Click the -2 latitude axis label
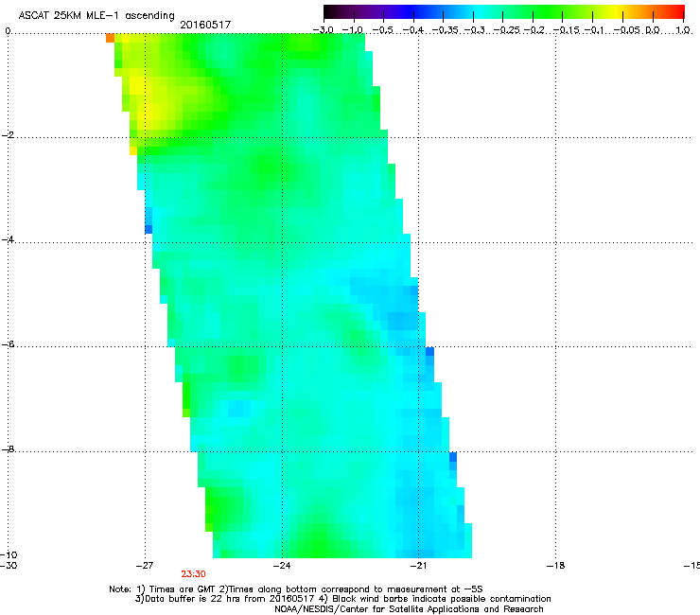The width and height of the screenshot is (700, 615). [8, 135]
